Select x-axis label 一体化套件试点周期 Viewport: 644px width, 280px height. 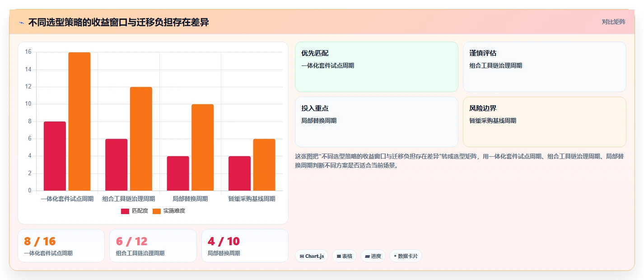coord(67,199)
